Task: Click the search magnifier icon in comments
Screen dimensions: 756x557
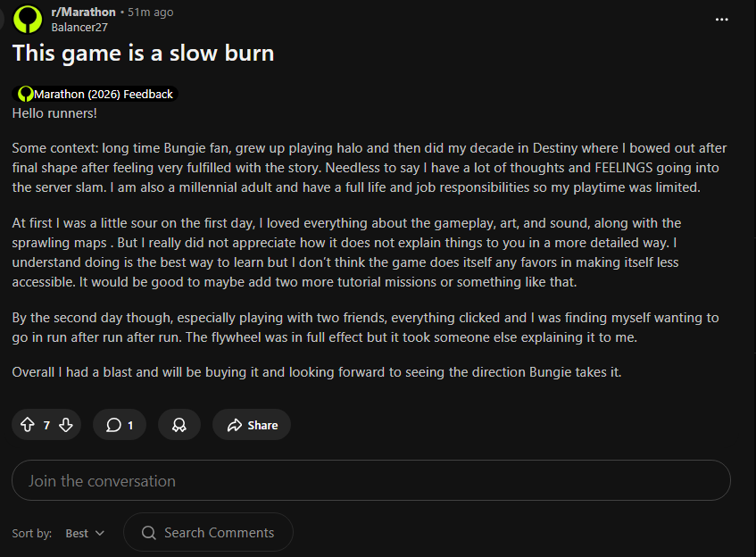Action: click(x=149, y=533)
